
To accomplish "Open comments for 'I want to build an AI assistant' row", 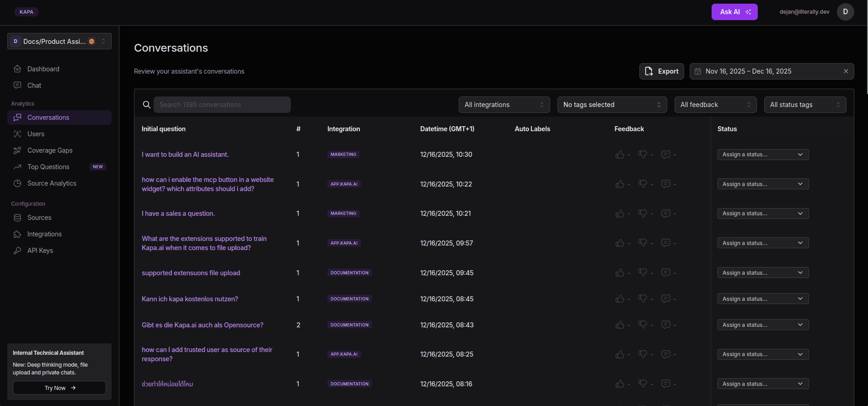I will coord(666,155).
